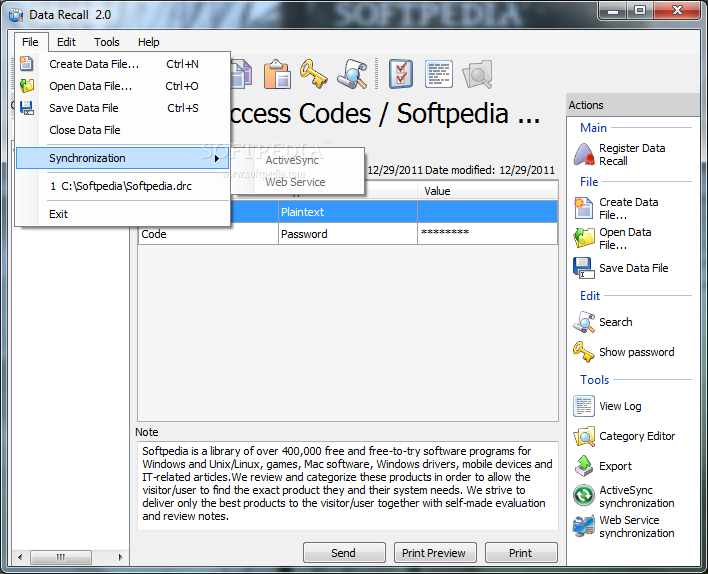Click the text log document toolbar icon

point(438,74)
